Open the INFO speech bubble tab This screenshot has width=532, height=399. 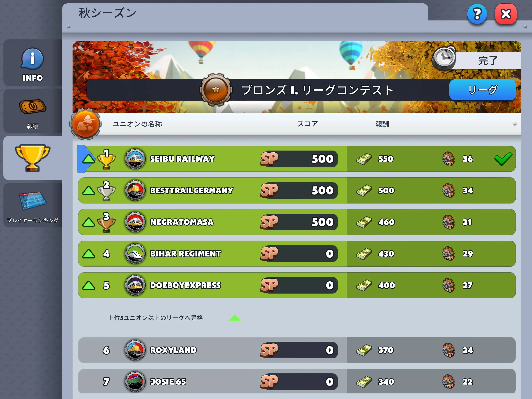[33, 63]
